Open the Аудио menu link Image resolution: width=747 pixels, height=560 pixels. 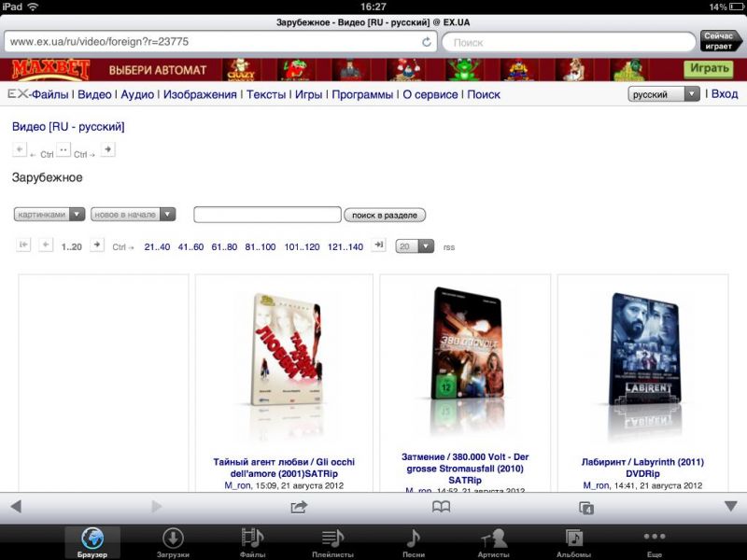click(x=137, y=94)
